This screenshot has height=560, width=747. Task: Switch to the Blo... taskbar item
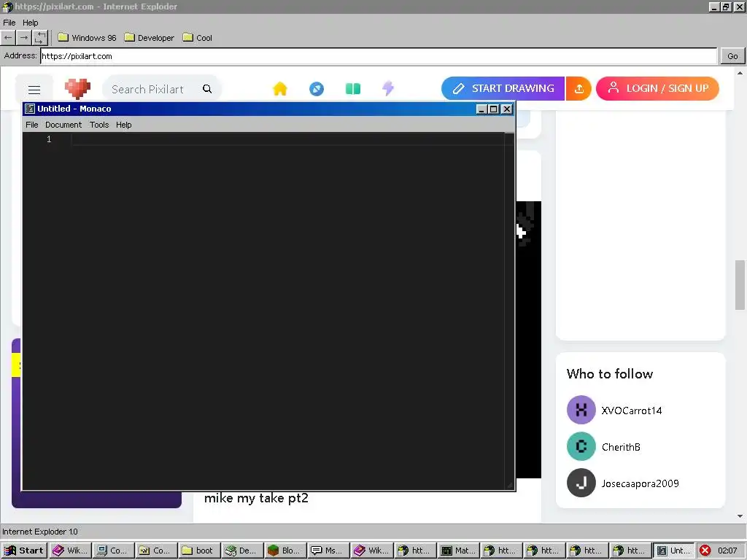click(285, 551)
